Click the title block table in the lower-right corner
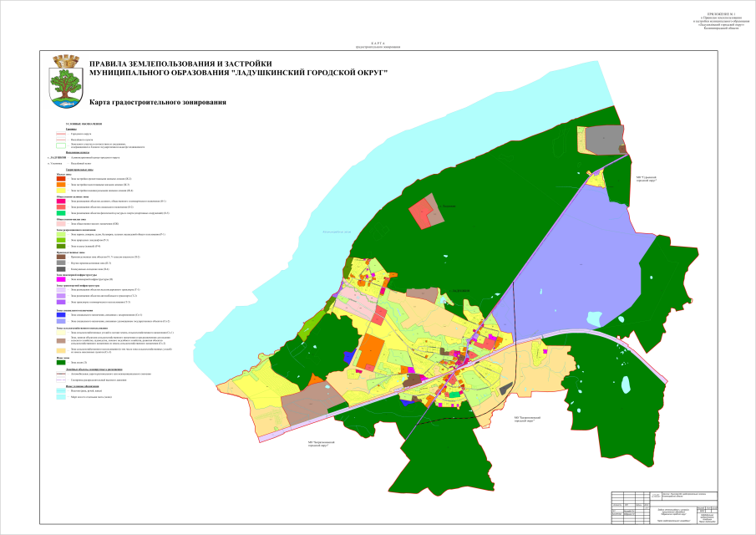 pyautogui.click(x=664, y=507)
